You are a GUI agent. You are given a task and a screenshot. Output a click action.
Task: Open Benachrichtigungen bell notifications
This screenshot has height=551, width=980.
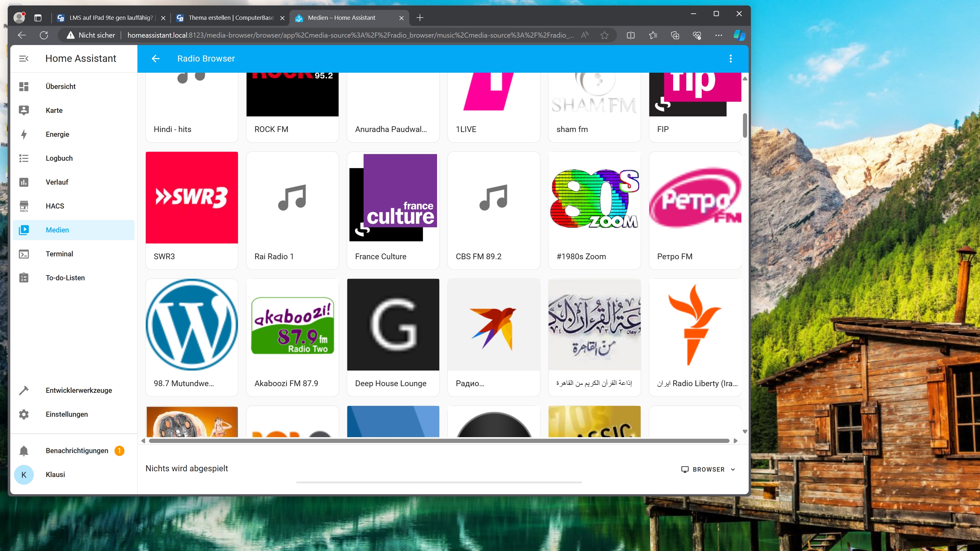pyautogui.click(x=24, y=451)
